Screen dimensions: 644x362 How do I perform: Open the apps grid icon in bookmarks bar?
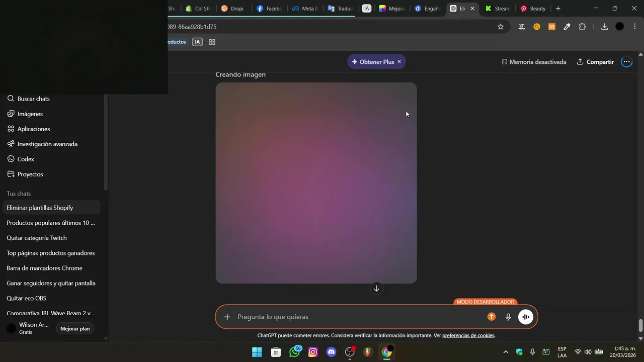coord(212,42)
